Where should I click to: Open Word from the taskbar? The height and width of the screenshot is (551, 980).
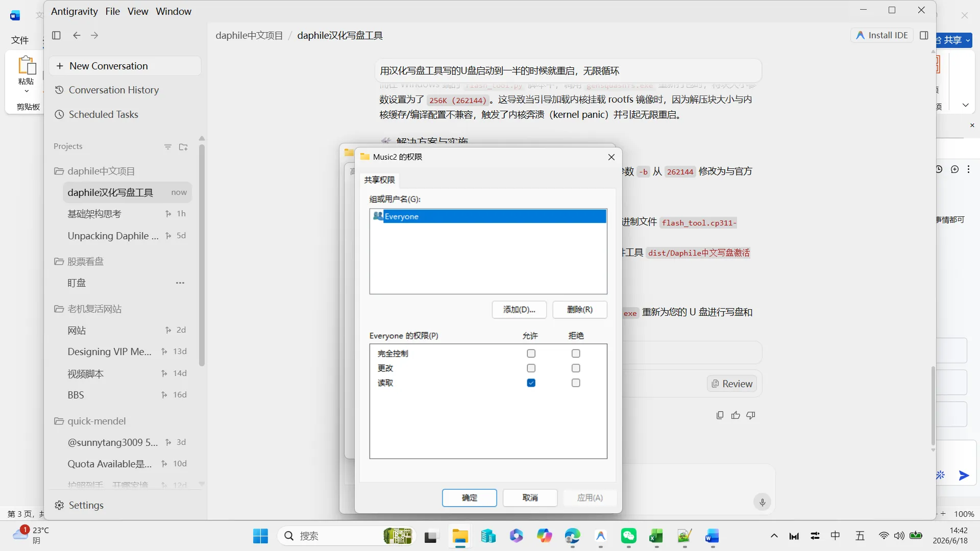pyautogui.click(x=712, y=536)
